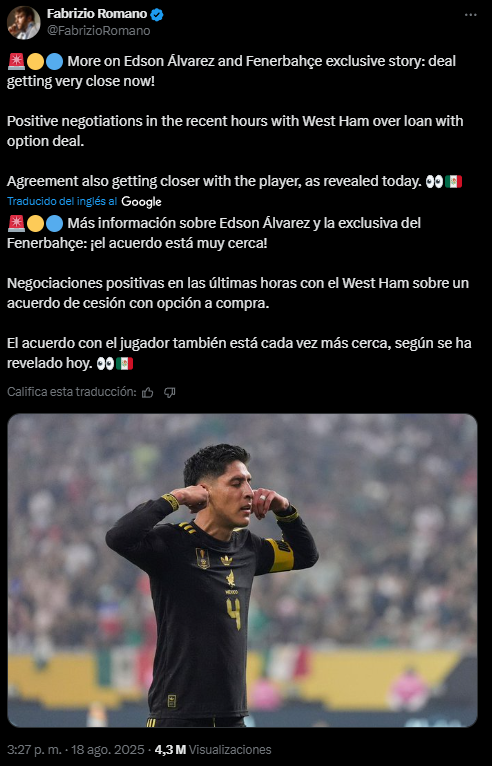
Task: Click the original English tweet text
Action: (235, 121)
